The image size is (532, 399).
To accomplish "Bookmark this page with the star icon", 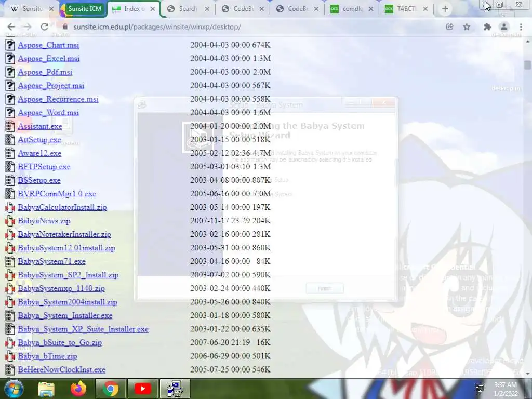I will 467,27.
